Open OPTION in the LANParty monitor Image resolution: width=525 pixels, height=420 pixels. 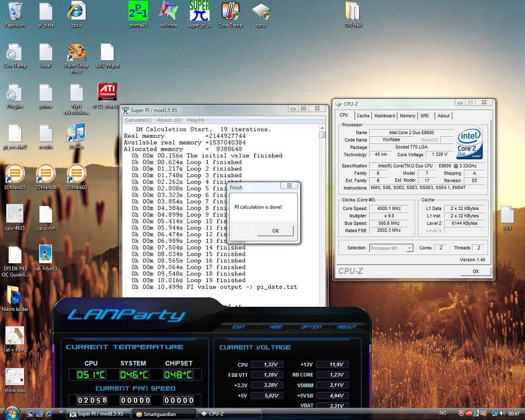point(311,327)
